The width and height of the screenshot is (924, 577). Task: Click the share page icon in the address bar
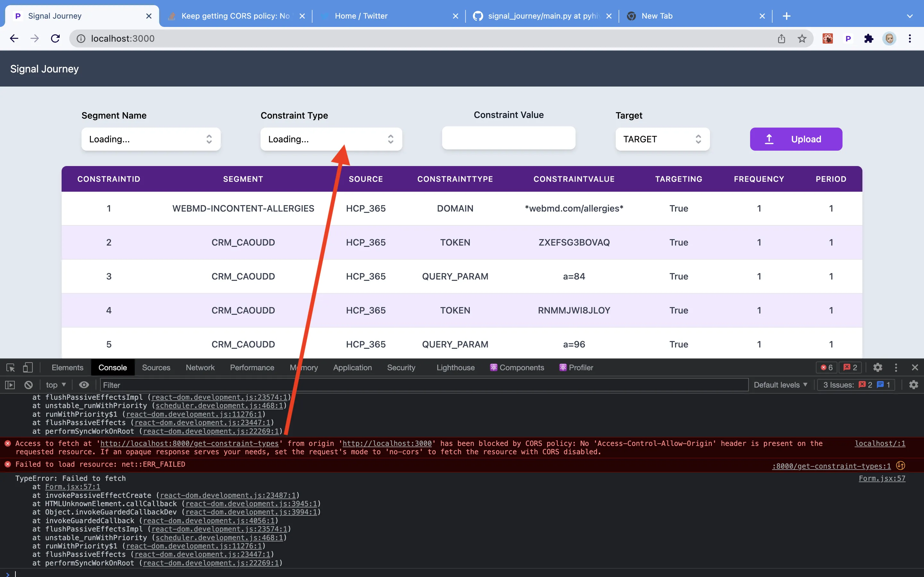(x=781, y=38)
